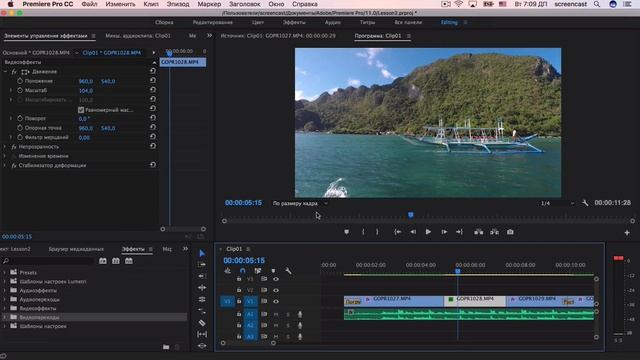
Task: Open playback resolution 1/4 dropdown
Action: (x=557, y=203)
